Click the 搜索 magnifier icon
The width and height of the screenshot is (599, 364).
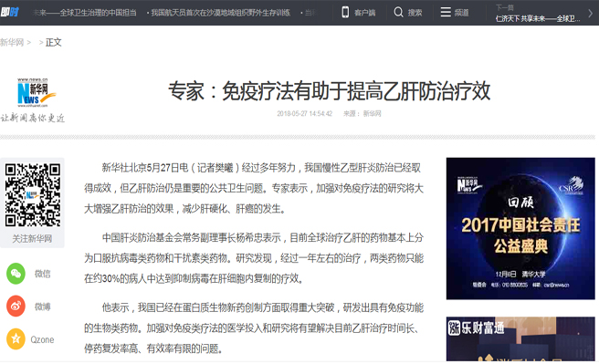(x=398, y=12)
